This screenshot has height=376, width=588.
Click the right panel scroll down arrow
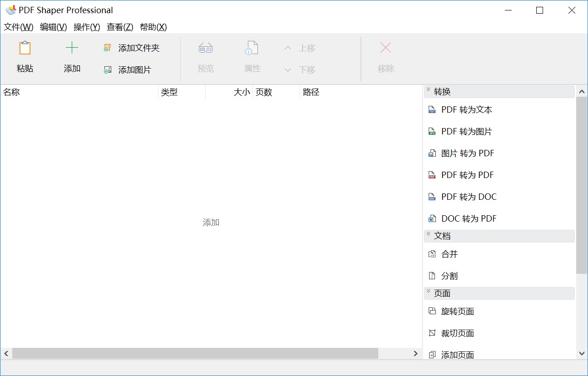[x=582, y=353]
